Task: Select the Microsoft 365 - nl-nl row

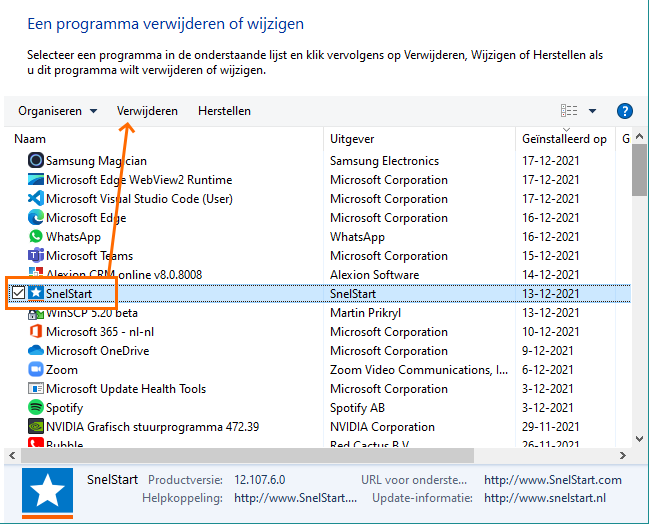Action: 100,332
